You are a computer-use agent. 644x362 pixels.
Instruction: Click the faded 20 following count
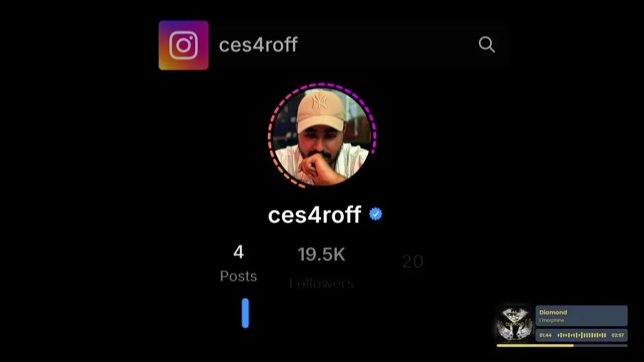tap(413, 261)
